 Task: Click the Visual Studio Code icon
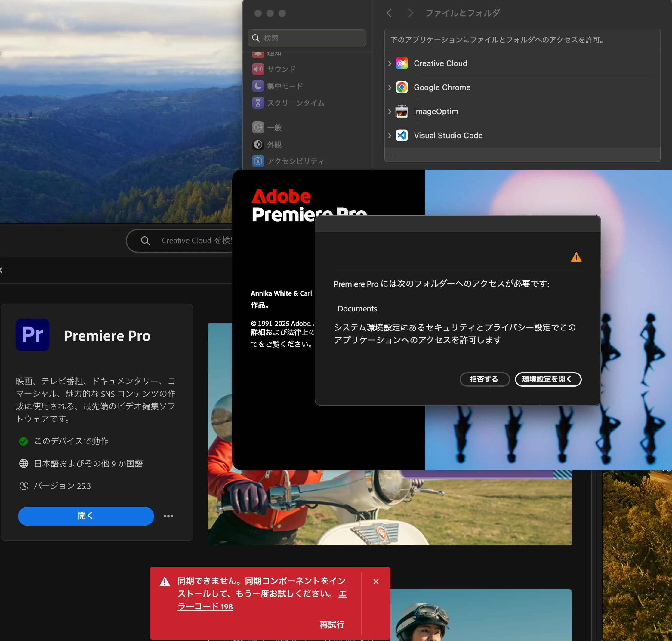(402, 136)
